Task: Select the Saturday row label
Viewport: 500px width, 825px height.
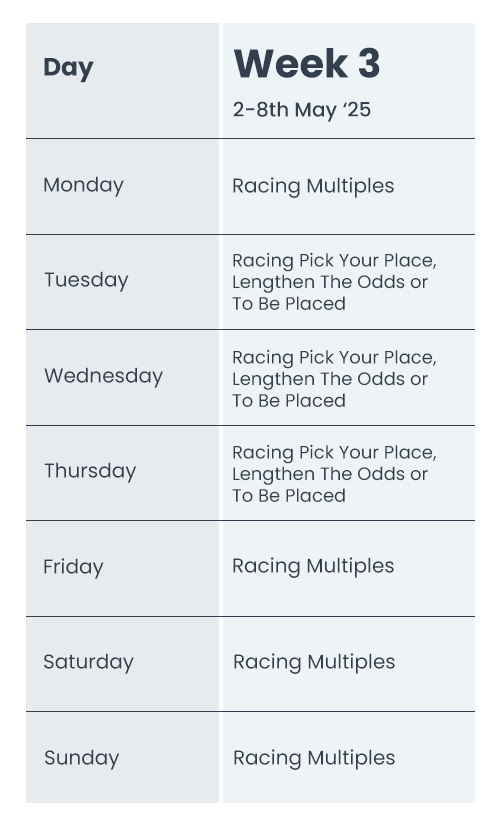Action: pyautogui.click(x=88, y=662)
